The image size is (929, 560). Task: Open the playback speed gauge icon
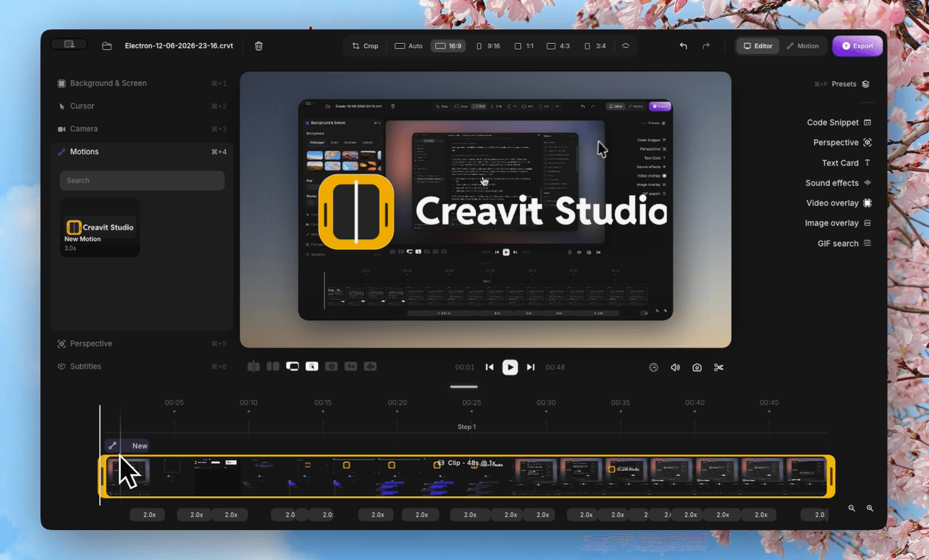point(654,367)
